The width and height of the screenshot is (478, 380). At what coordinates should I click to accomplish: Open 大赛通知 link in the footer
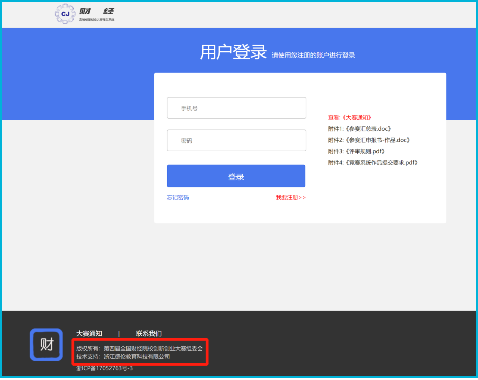coord(89,333)
